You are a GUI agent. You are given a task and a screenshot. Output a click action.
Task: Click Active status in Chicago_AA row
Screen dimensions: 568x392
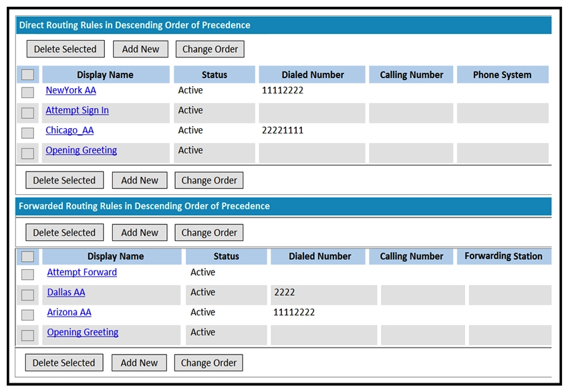click(190, 130)
